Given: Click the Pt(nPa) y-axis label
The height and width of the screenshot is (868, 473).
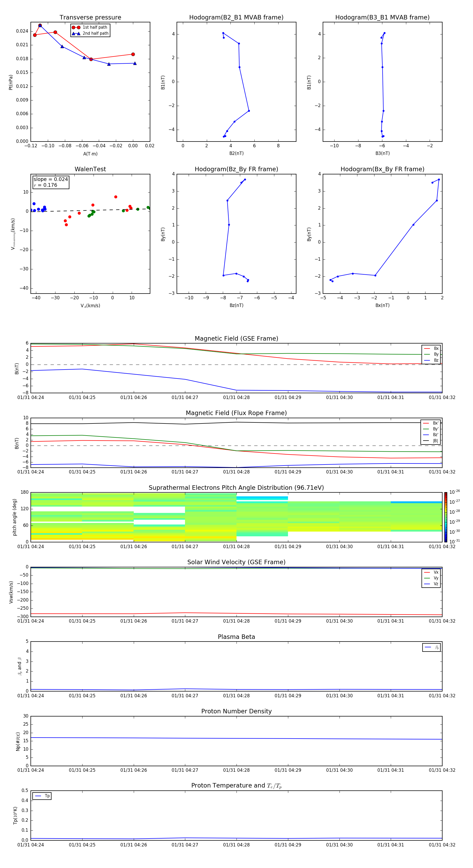Looking at the screenshot, I should tap(11, 82).
